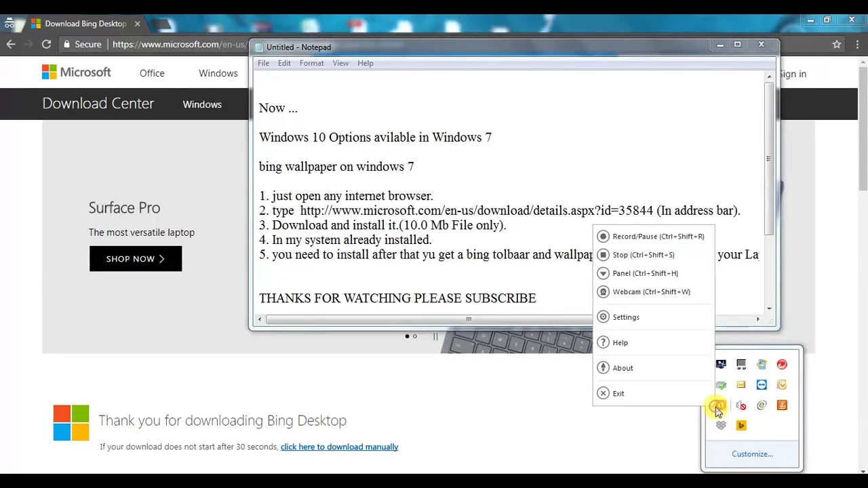Click the SHOP NOW button
The image size is (868, 488).
point(136,259)
